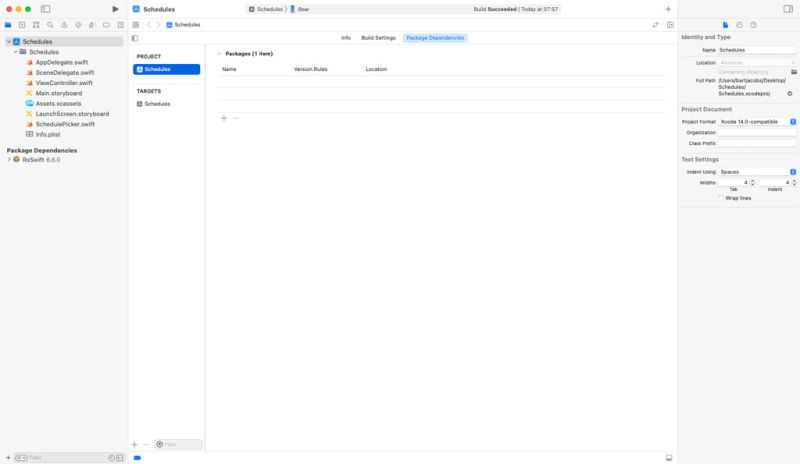Click the Location column header
The width and height of the screenshot is (800, 464).
tap(376, 69)
